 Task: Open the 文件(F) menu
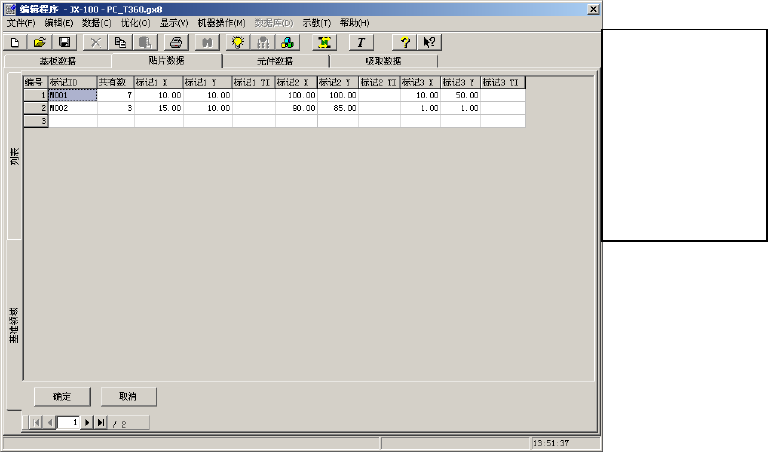[21, 23]
